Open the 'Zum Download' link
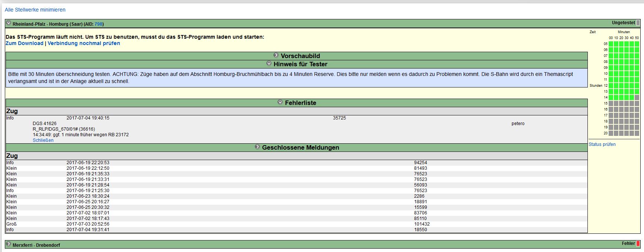The height and width of the screenshot is (252, 644). click(x=24, y=43)
